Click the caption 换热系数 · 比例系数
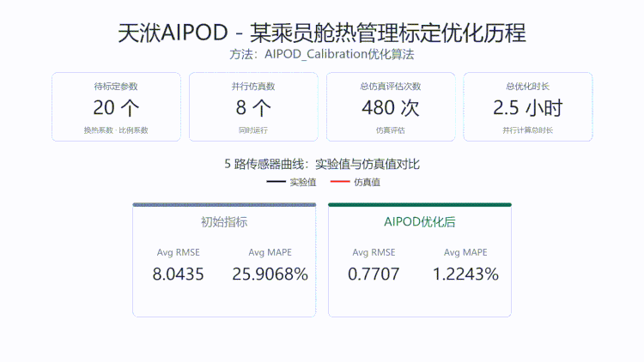Screen dimensions: 644x362 tap(116, 130)
